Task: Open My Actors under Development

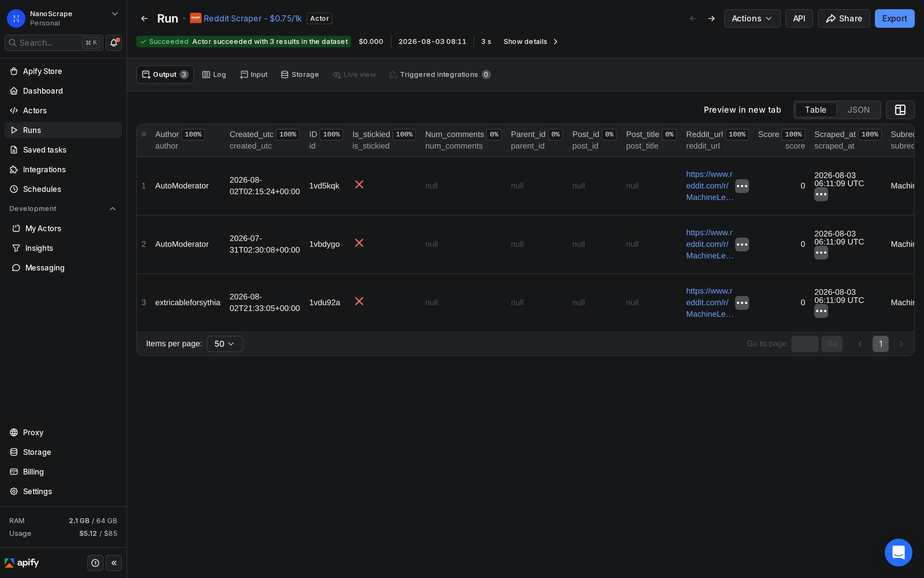Action: point(63,228)
